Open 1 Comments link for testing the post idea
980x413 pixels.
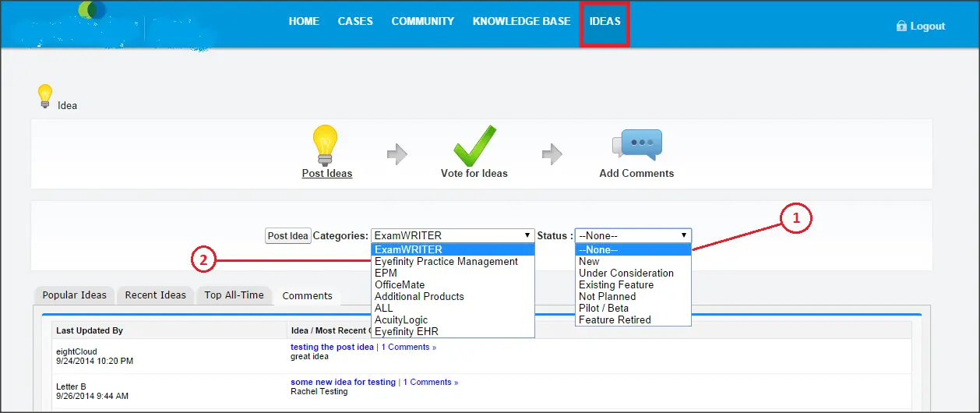click(x=408, y=347)
